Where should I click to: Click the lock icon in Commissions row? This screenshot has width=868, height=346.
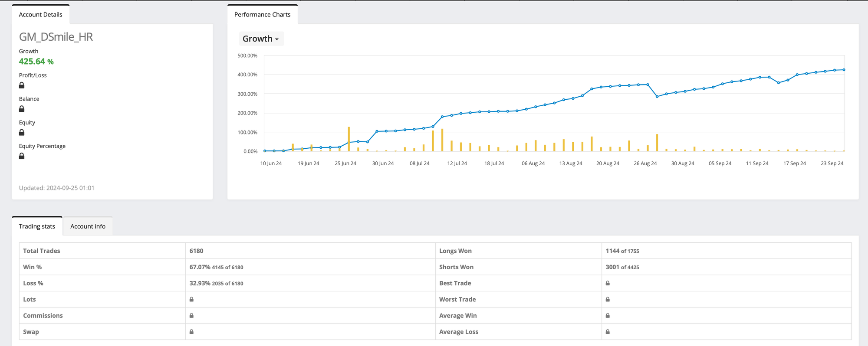[191, 316]
